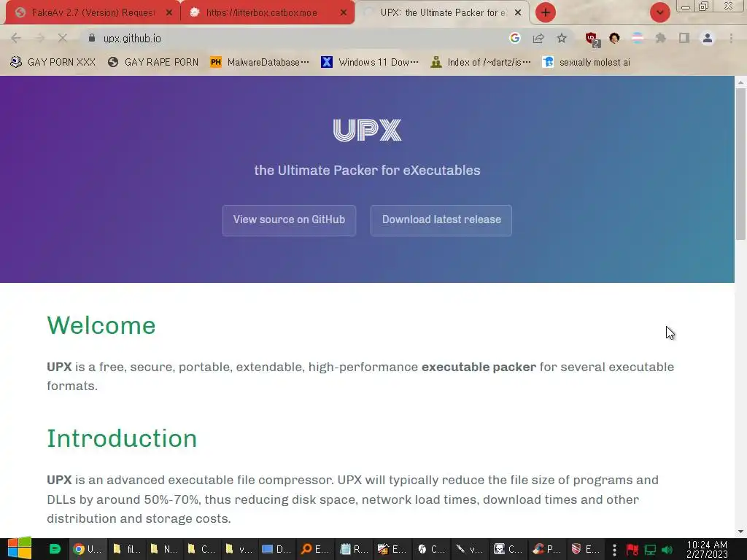Open the user profile icon
The width and height of the screenshot is (747, 560).
708,38
